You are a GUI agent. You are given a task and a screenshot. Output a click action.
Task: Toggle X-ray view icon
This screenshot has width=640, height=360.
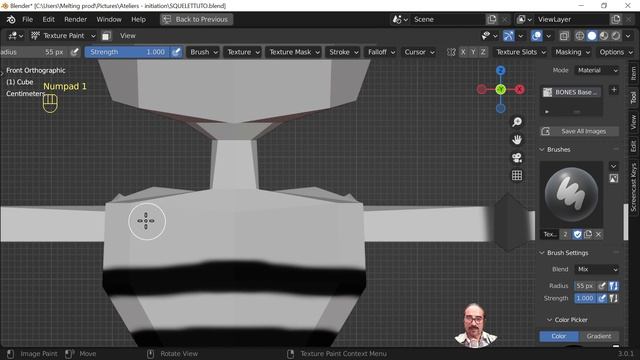[x=564, y=36]
